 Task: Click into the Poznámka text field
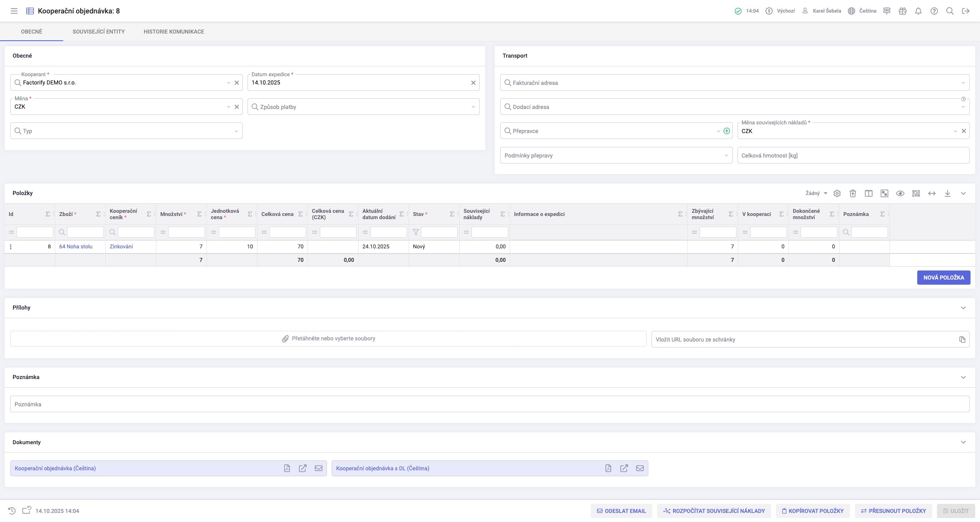pos(490,404)
